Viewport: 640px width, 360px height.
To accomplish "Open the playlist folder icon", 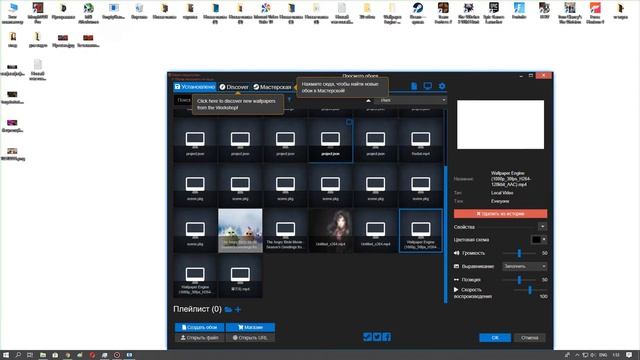I will [228, 309].
